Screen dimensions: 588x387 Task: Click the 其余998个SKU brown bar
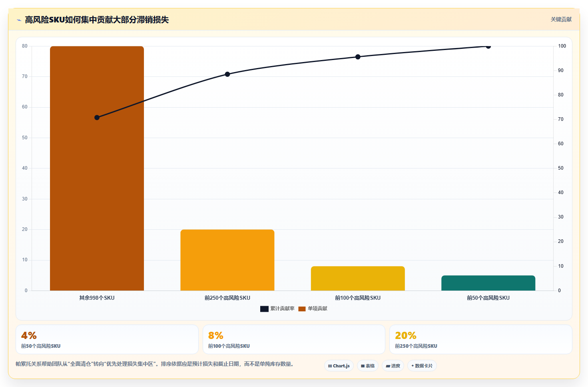(x=97, y=168)
